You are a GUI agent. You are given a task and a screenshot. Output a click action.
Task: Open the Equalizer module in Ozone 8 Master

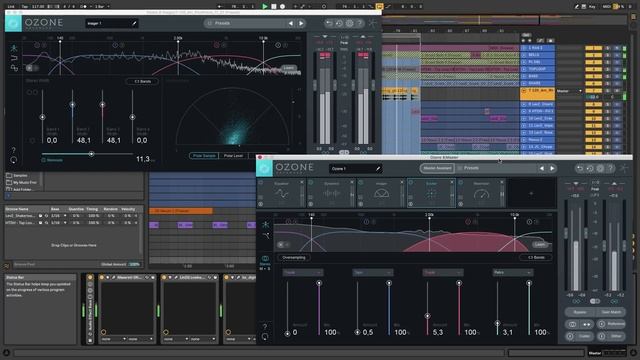coord(281,193)
